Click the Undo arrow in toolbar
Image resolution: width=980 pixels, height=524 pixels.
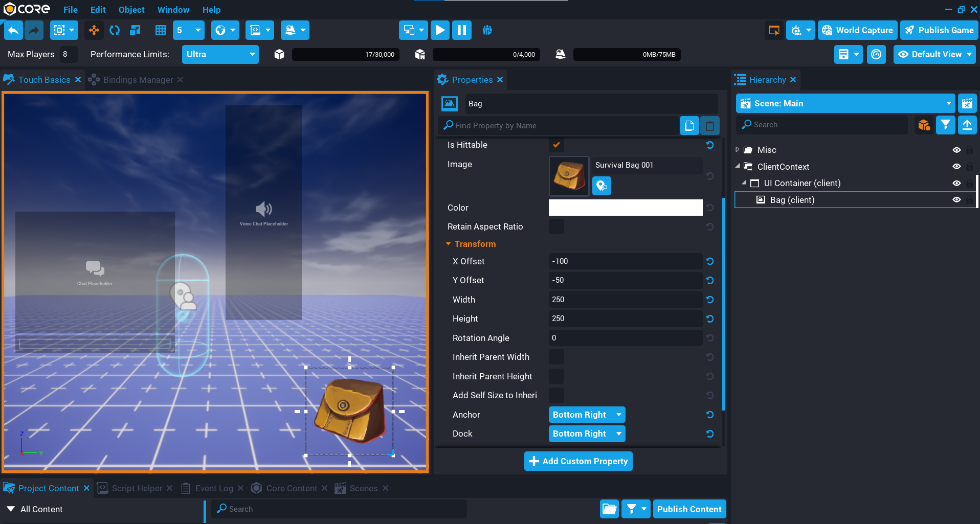pos(14,31)
